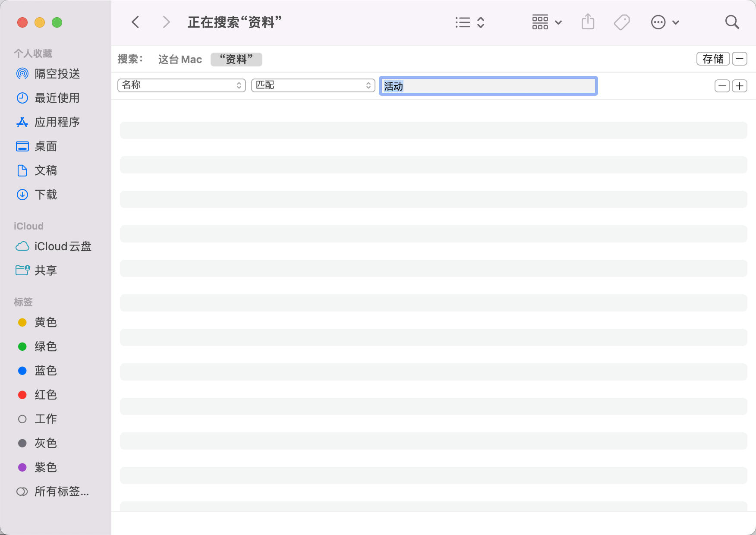Open 应用程序 in the sidebar
The height and width of the screenshot is (535, 756).
tap(57, 122)
